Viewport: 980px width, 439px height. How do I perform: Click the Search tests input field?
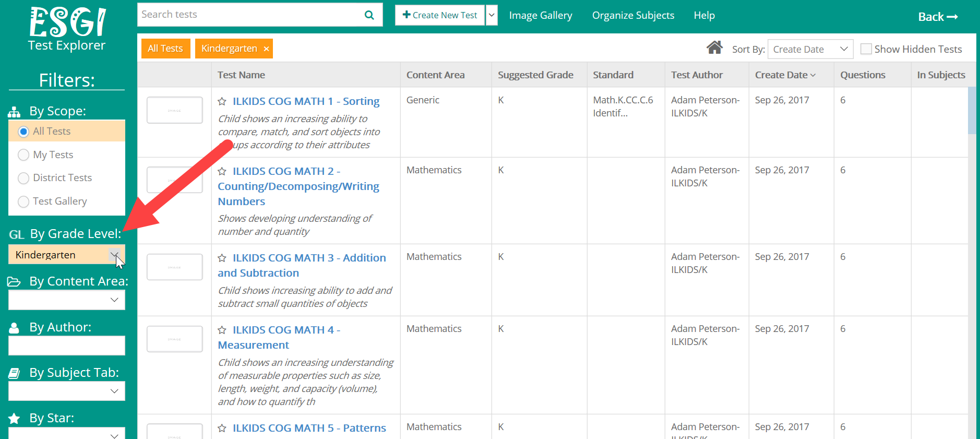250,15
